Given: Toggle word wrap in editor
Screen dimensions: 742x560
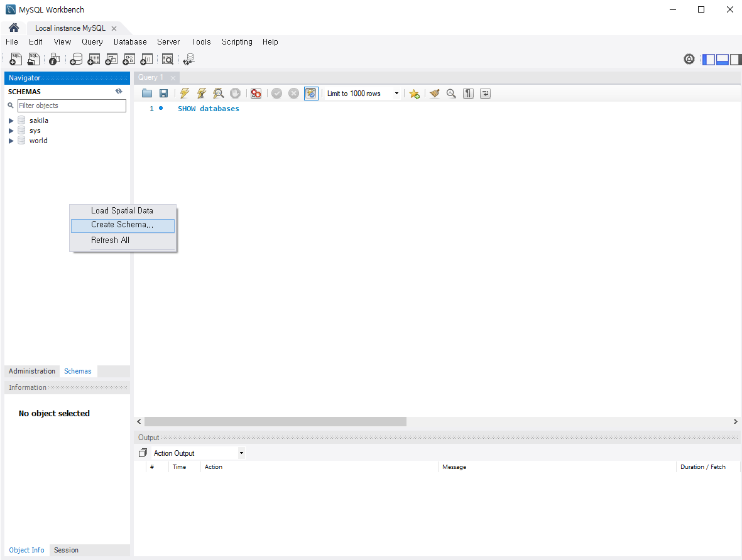Looking at the screenshot, I should (x=486, y=93).
